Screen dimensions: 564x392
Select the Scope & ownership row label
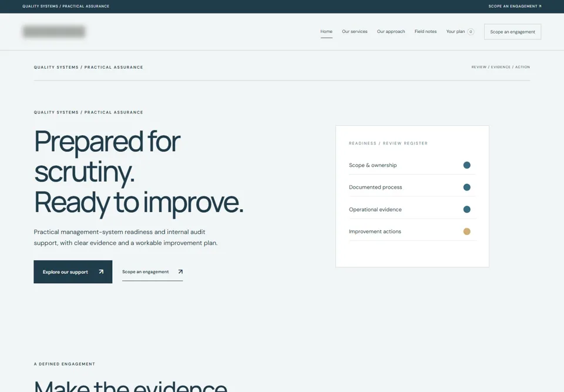pos(372,165)
